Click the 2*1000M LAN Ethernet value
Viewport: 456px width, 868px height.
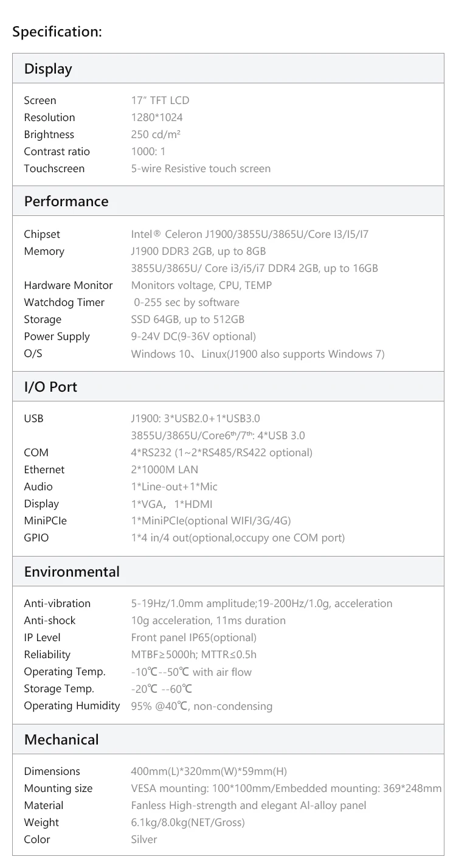(x=165, y=470)
